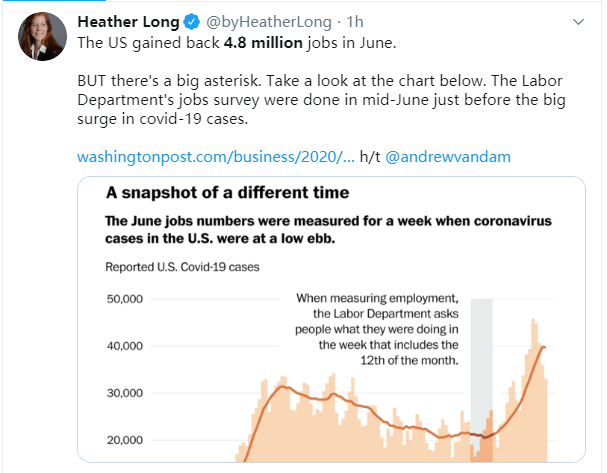
Task: Open the @byHeatherLong handle link
Action: tap(269, 22)
